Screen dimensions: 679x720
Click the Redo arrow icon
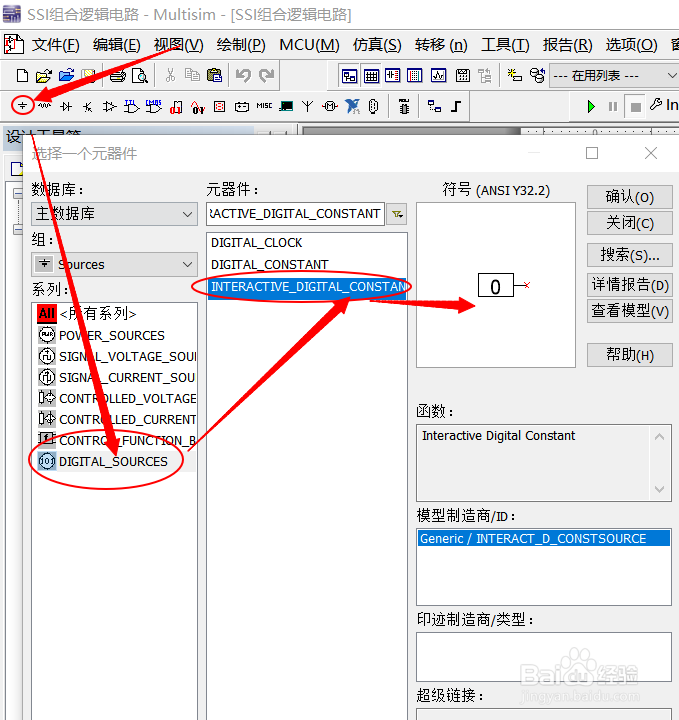(266, 75)
